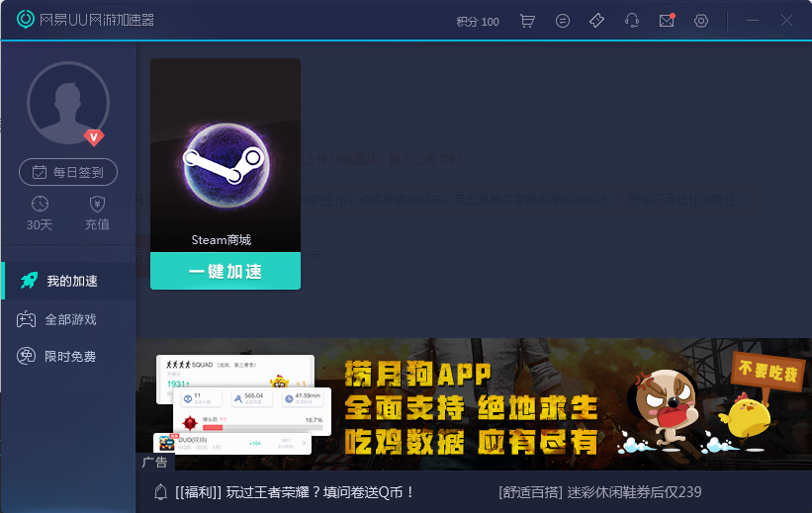Select the 限时免费 tab
The height and width of the screenshot is (513, 812).
coord(68,356)
